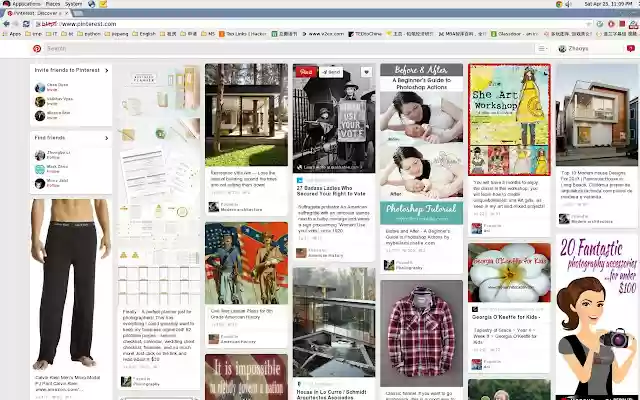
Task: Open the teal avatar in Find friends
Action: pos(40,169)
